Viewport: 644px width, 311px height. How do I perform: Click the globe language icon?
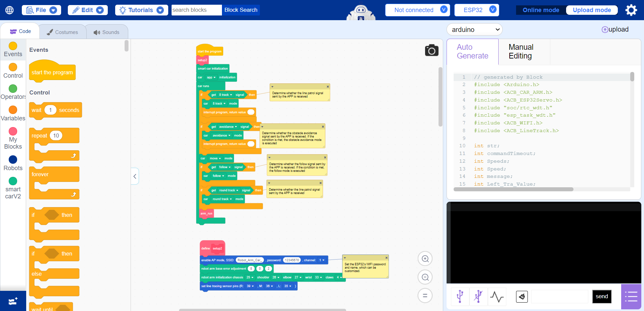click(x=9, y=10)
